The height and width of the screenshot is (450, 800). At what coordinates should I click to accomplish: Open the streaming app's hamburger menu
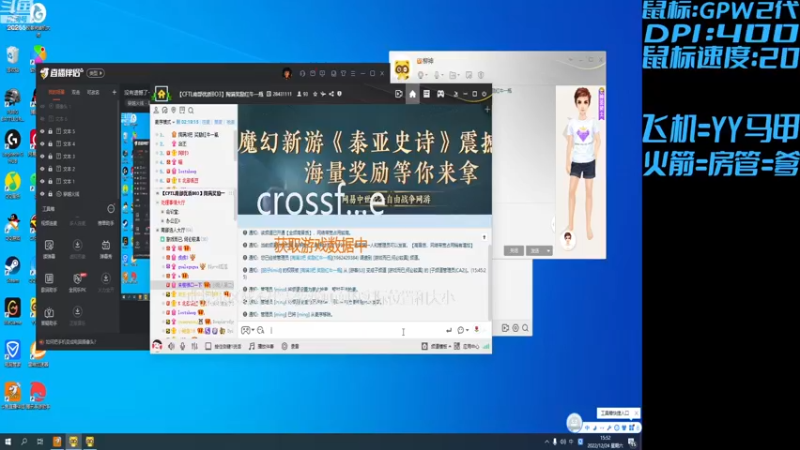(x=353, y=73)
